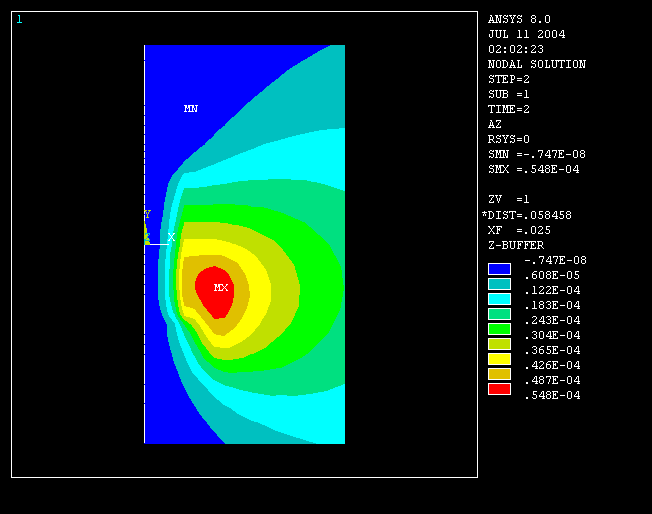
Task: Click the MX maximum marker in the red zone
Action: (x=221, y=287)
